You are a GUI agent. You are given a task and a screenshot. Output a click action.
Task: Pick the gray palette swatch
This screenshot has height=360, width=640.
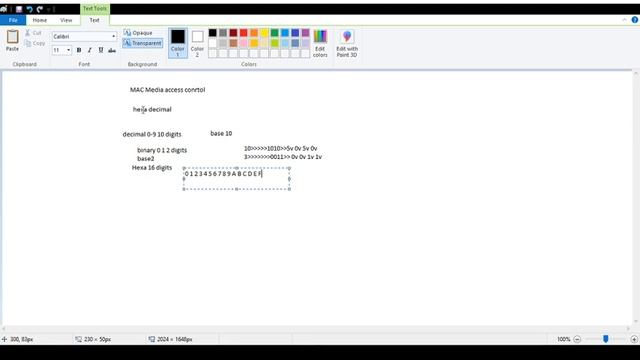click(223, 33)
